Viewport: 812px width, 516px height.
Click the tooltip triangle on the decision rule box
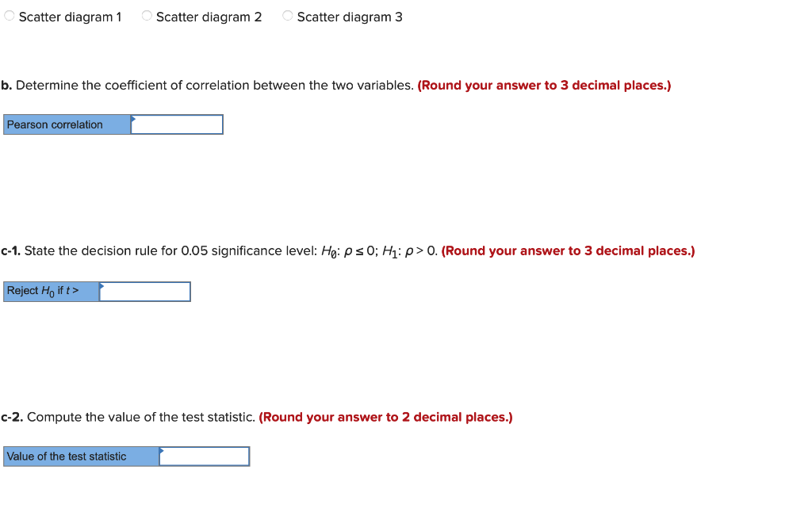[101, 285]
